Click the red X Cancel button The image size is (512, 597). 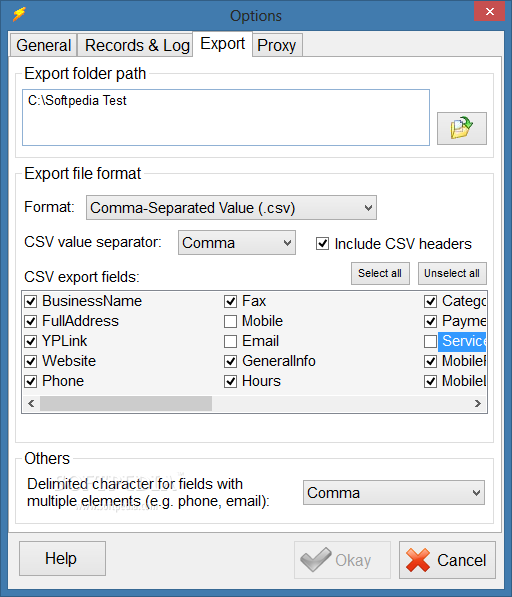tap(447, 560)
